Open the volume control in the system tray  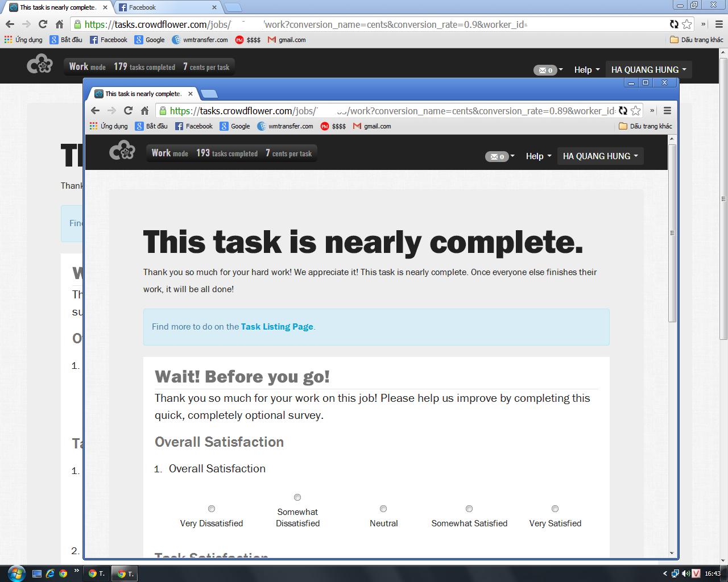[x=686, y=574]
